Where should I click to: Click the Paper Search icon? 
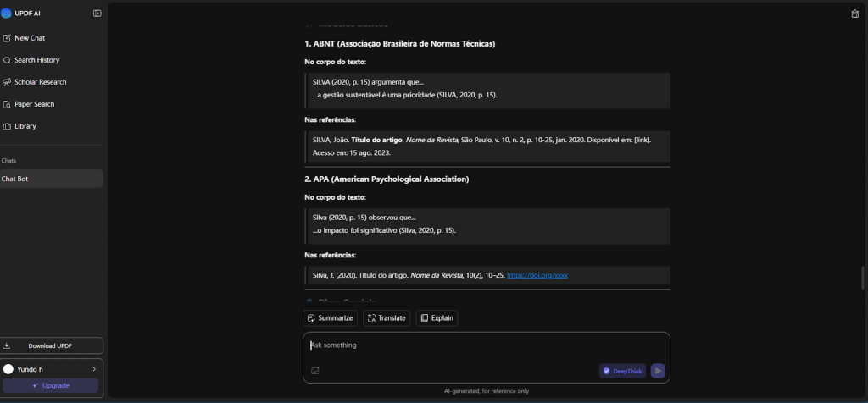[x=7, y=104]
